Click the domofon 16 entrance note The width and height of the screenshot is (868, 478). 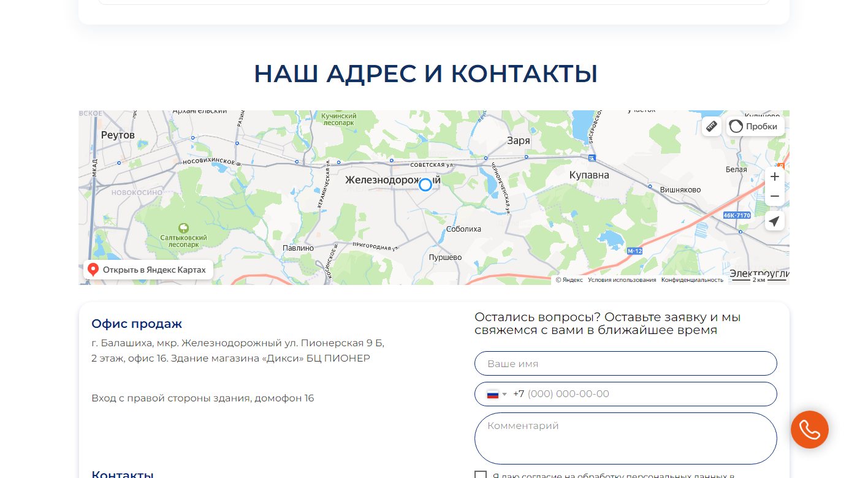pyautogui.click(x=203, y=398)
